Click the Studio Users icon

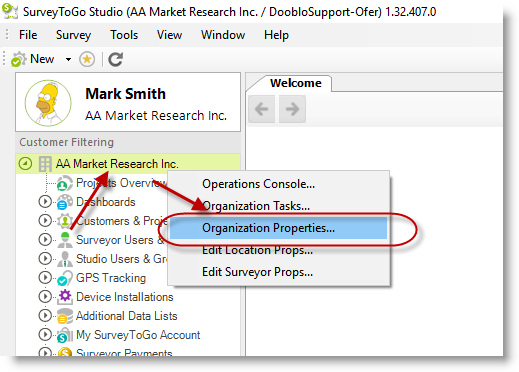pos(65,259)
